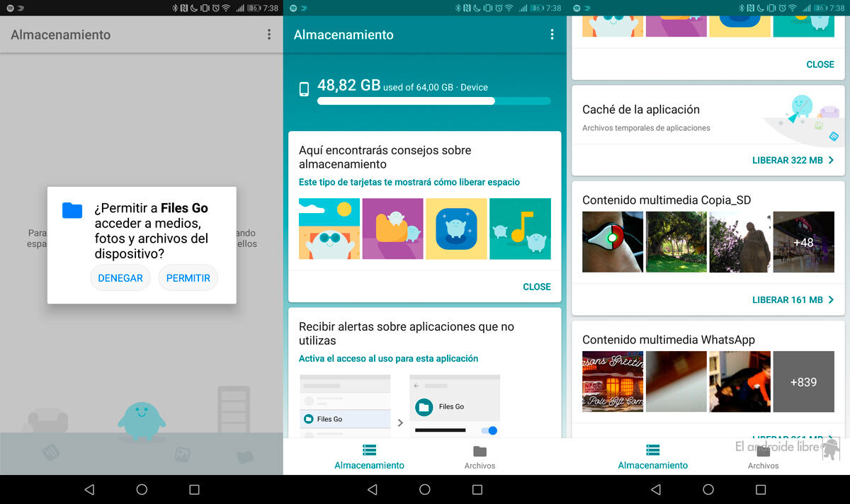
Task: Toggle the blue switch in the usage-access illustration
Action: pyautogui.click(x=489, y=430)
